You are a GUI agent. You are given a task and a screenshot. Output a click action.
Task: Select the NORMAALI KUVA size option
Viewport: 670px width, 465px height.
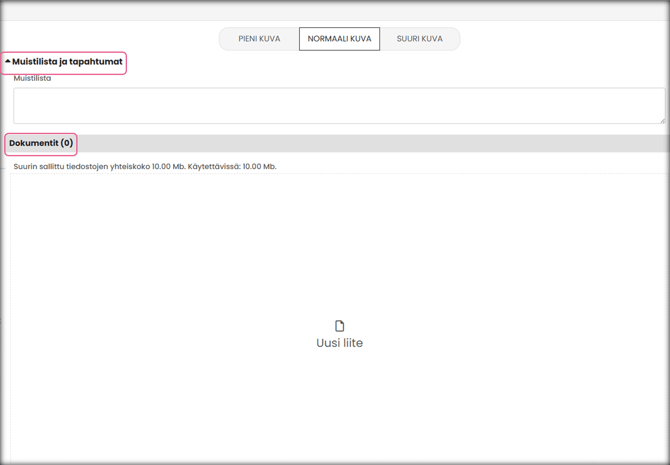339,39
